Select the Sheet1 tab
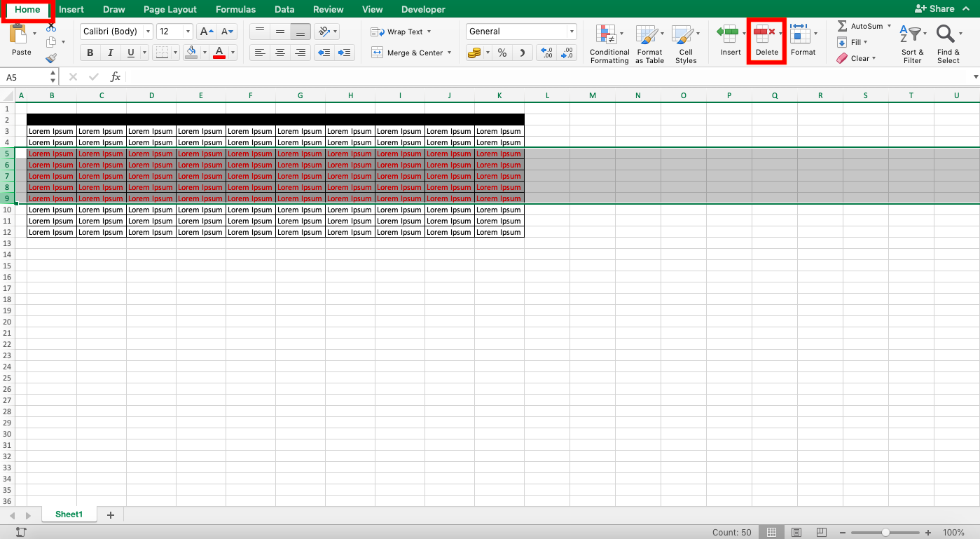980x539 pixels. (x=69, y=514)
